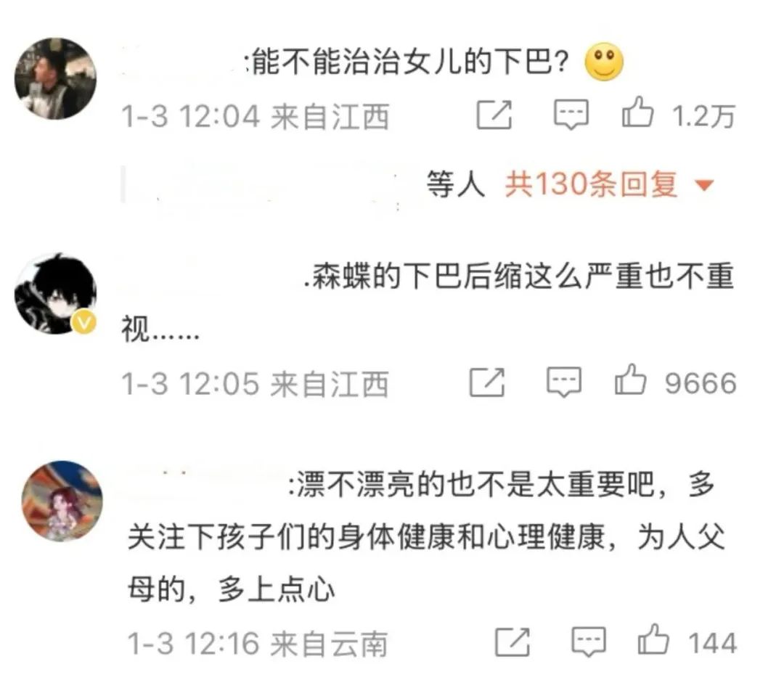Like the comment with 144 likes
Viewport: 784px width, 688px height.
tap(653, 639)
